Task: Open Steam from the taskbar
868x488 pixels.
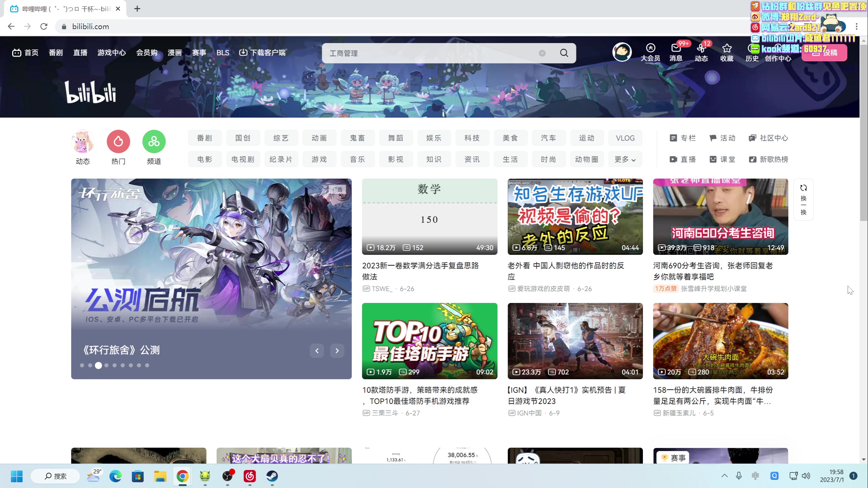Action: pos(272,476)
